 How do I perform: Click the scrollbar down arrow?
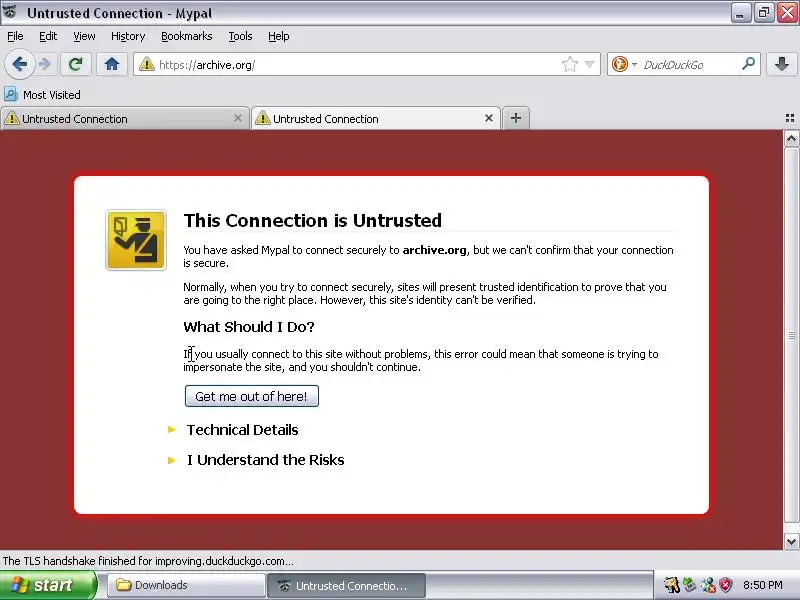[x=791, y=541]
